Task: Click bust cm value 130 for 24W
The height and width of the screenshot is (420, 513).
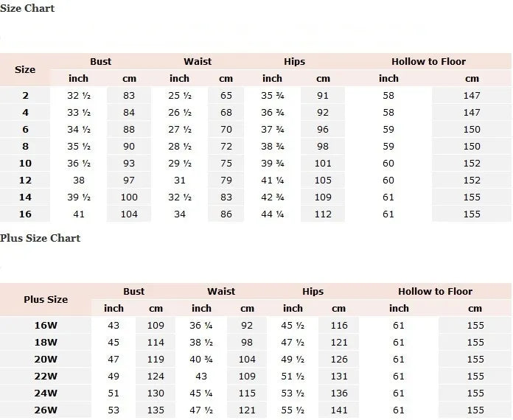Action: (156, 393)
